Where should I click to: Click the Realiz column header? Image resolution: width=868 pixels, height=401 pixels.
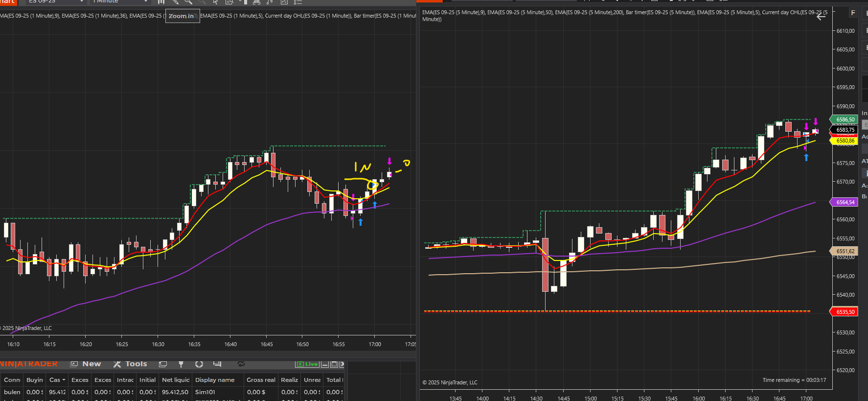pyautogui.click(x=289, y=380)
